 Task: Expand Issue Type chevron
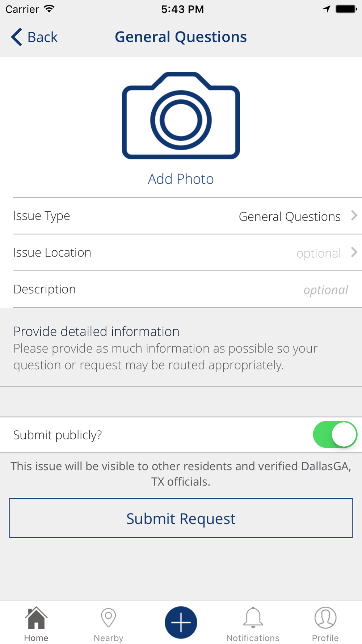pos(354,216)
